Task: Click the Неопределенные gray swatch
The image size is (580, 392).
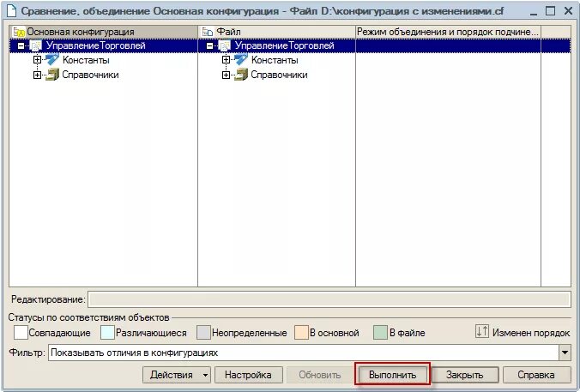Action: pos(203,333)
